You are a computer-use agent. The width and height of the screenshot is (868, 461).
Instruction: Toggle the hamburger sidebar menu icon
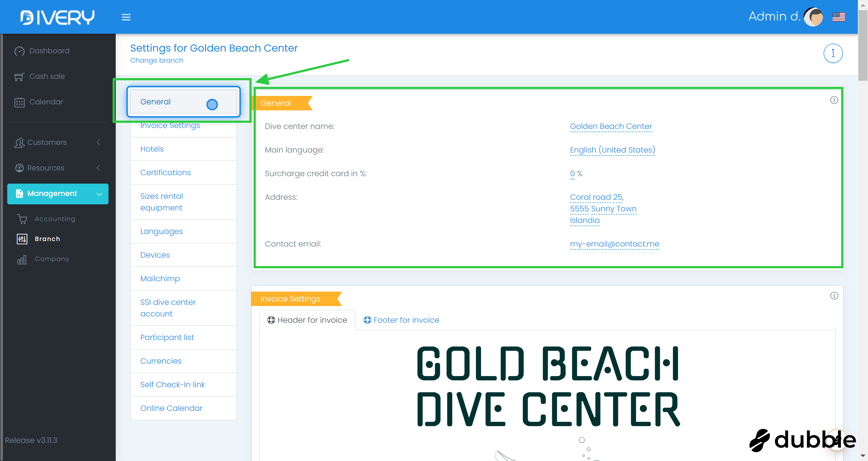tap(126, 17)
